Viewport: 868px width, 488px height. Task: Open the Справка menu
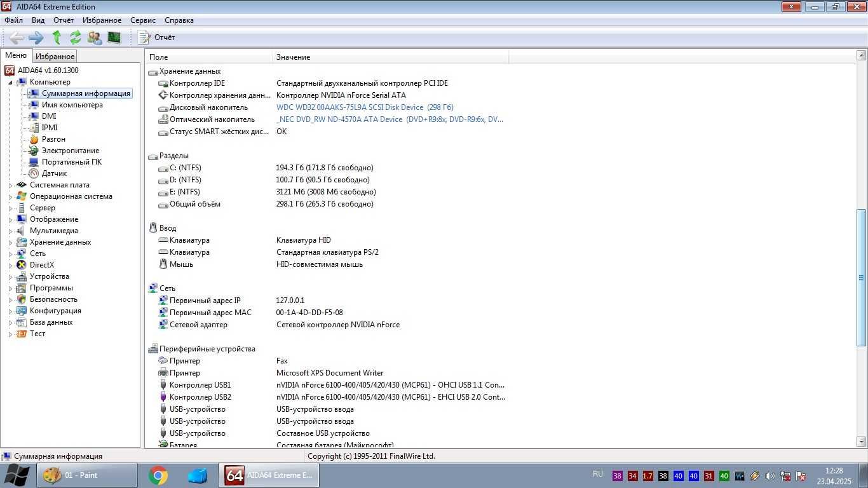point(179,20)
